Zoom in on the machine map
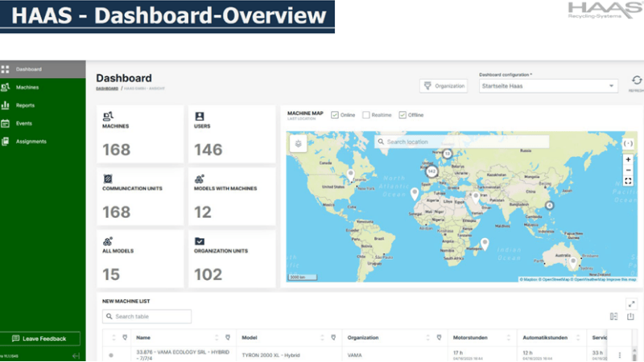644x362 pixels. point(628,159)
